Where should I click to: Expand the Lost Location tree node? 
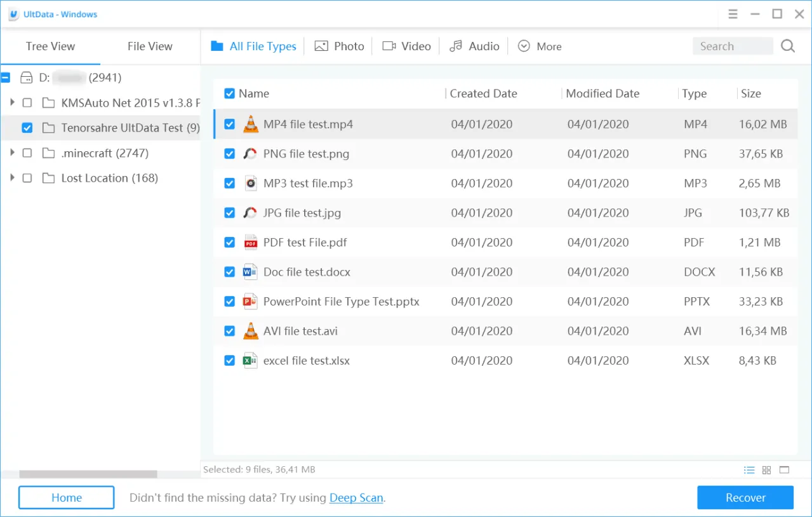[12, 178]
